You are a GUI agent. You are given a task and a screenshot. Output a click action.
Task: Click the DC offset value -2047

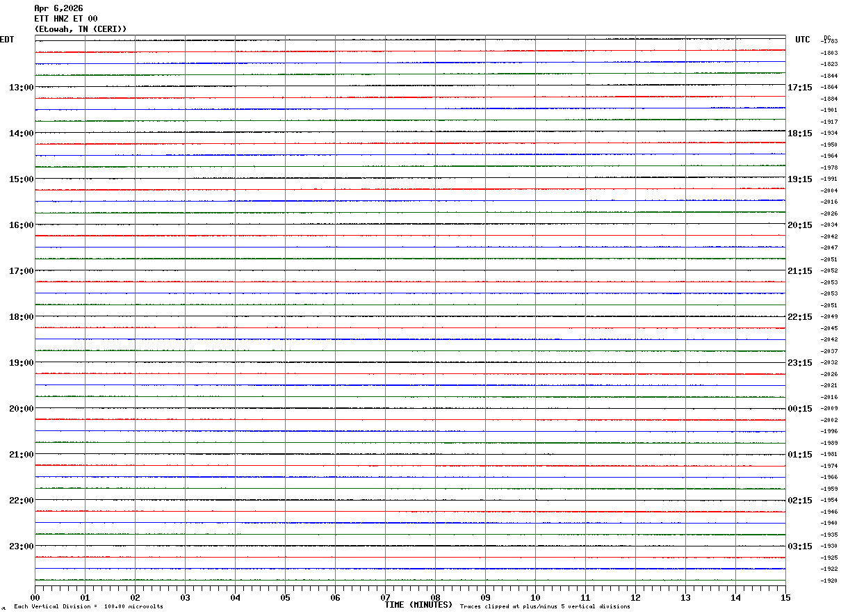click(x=828, y=248)
